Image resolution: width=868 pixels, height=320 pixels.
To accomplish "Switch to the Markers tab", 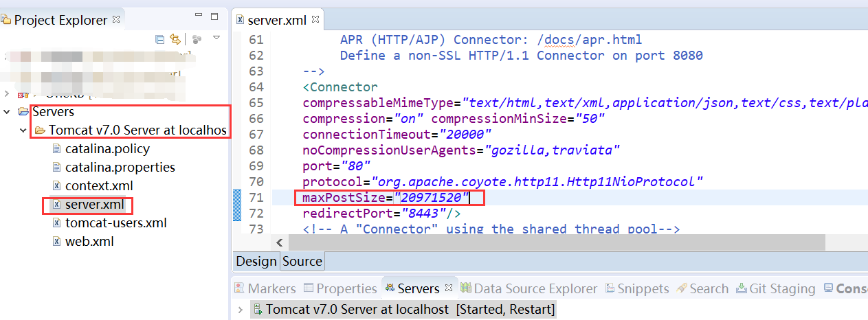I will coord(265,288).
